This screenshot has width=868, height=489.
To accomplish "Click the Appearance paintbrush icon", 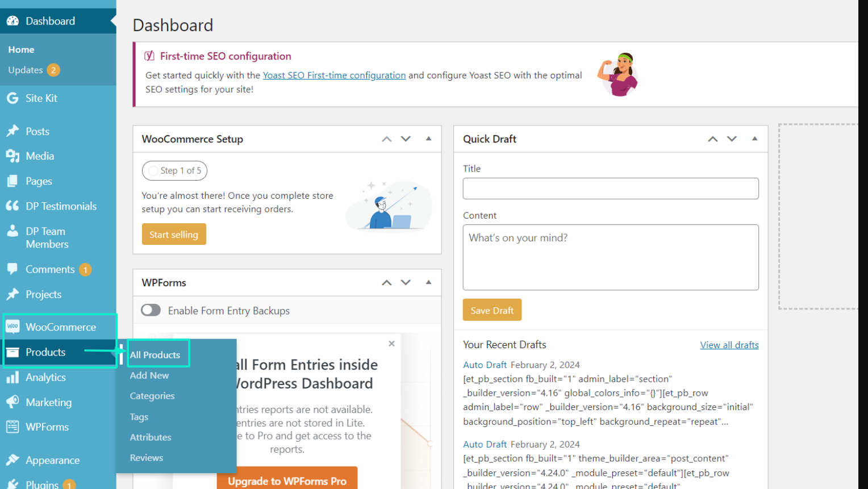I will pos(12,460).
